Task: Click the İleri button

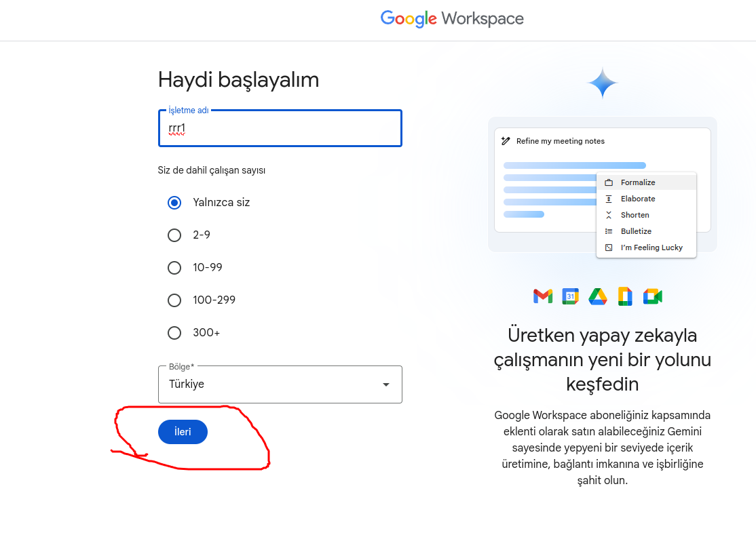Action: tap(183, 432)
